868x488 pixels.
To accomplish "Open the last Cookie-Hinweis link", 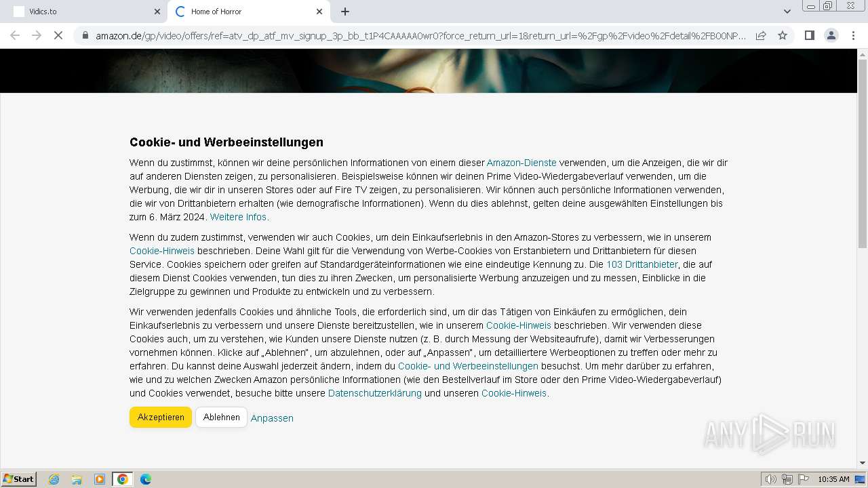I will (515, 393).
